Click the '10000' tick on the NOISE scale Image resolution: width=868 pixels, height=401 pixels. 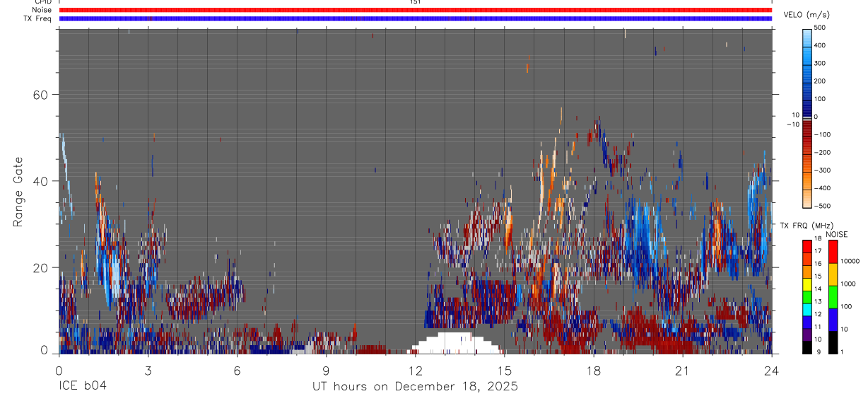coord(850,262)
